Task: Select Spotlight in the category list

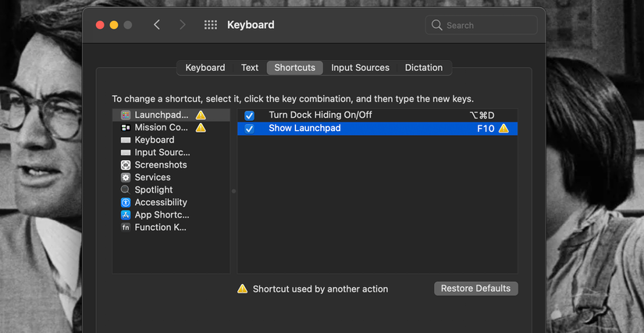Action: 171,190
